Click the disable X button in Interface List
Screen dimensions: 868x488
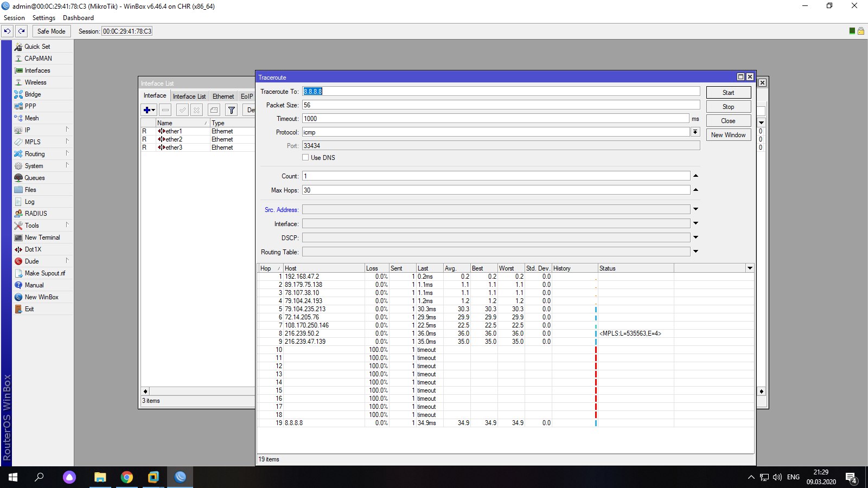(197, 110)
